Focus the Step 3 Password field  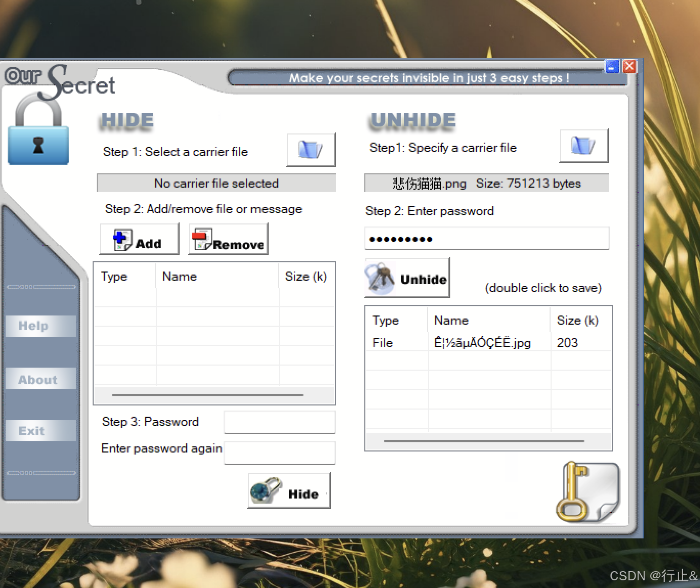pyautogui.click(x=280, y=422)
